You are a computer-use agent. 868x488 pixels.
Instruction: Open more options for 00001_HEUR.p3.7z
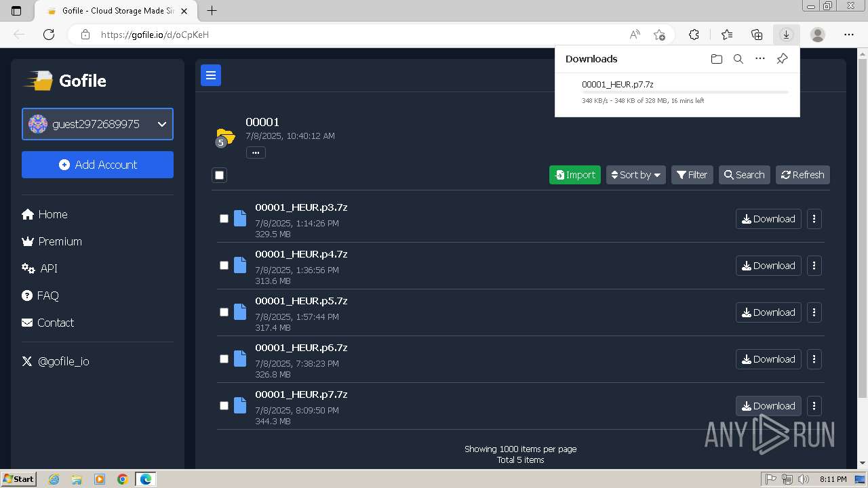pyautogui.click(x=814, y=219)
